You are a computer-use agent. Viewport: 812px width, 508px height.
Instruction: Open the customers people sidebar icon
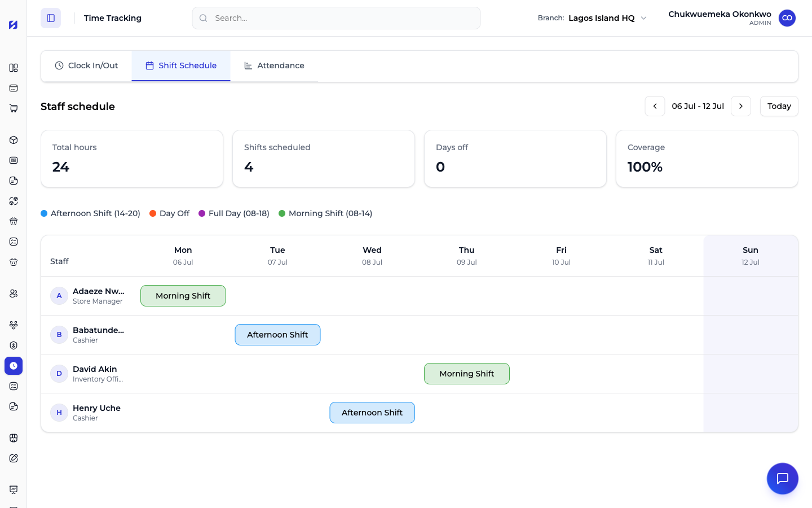14,294
